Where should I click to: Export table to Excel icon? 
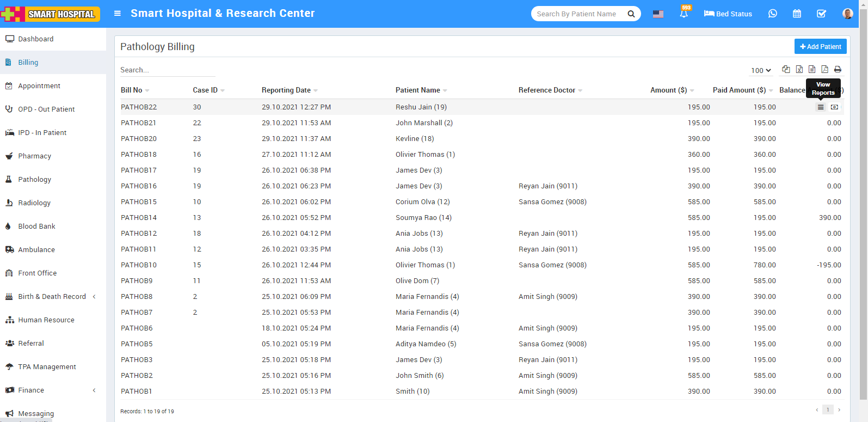point(799,69)
